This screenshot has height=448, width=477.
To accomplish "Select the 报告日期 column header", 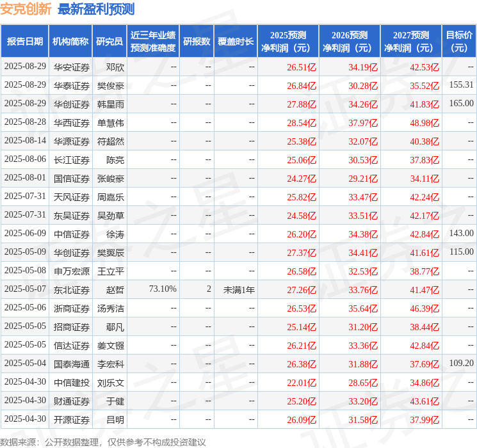I will (x=25, y=42).
